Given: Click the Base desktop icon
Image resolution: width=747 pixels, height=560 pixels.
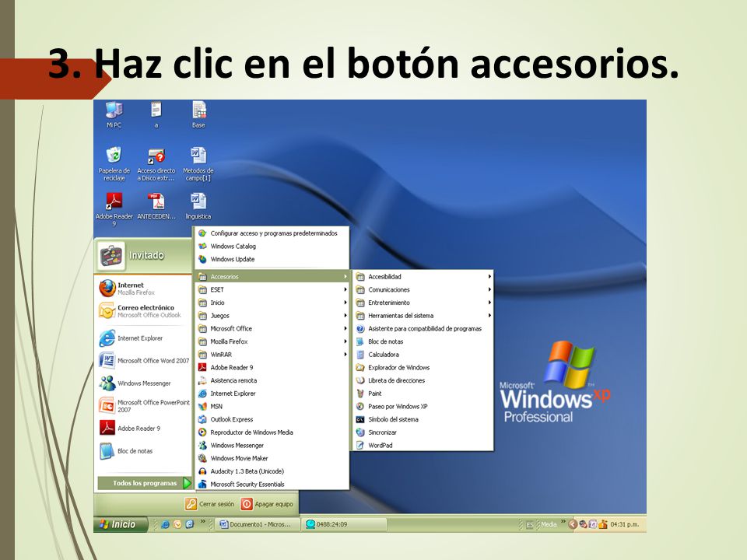Looking at the screenshot, I should [198, 114].
